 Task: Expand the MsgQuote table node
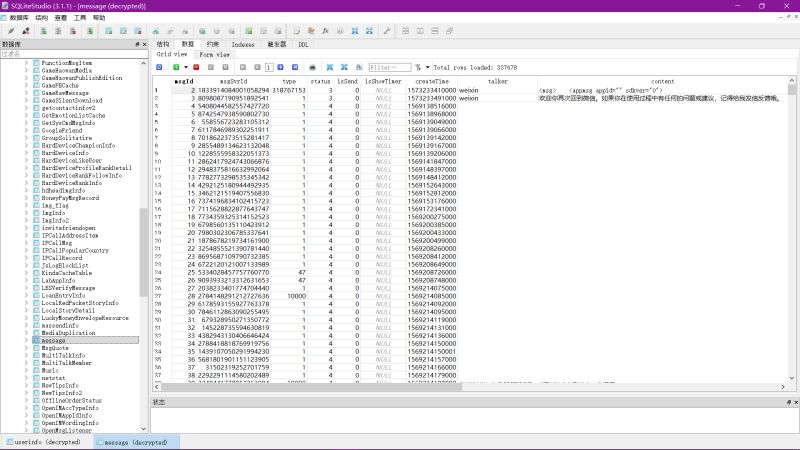click(27, 348)
